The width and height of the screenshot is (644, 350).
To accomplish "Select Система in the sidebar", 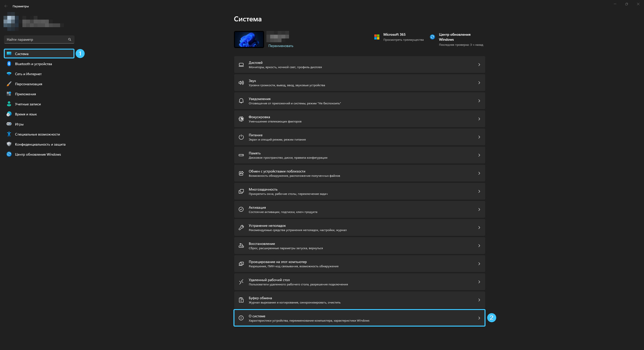I will click(x=39, y=54).
